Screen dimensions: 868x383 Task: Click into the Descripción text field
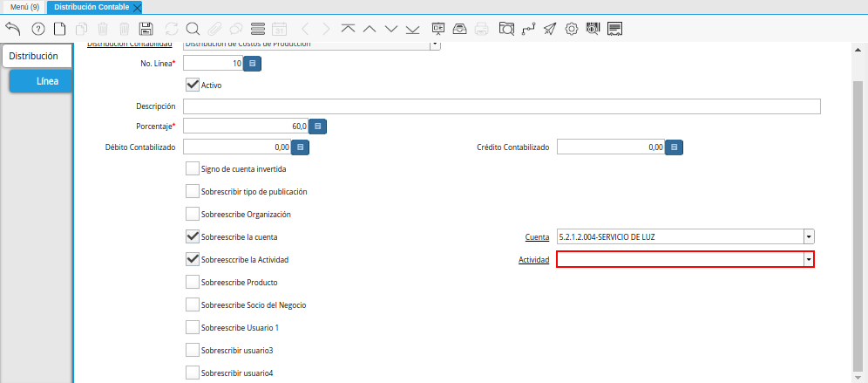[x=501, y=106]
